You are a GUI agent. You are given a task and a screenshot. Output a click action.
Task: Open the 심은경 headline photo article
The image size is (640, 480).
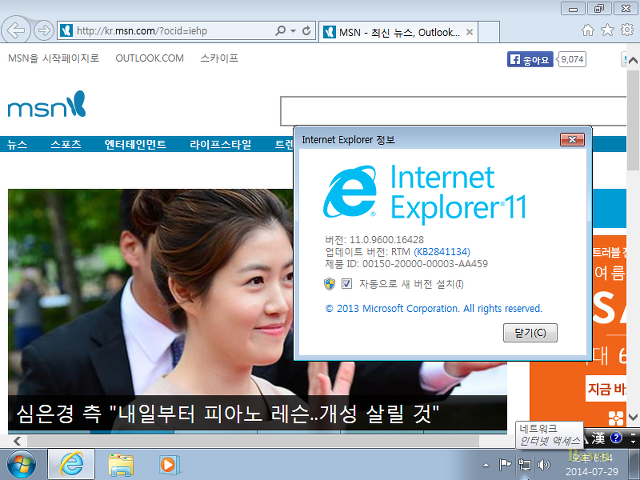pos(151,292)
